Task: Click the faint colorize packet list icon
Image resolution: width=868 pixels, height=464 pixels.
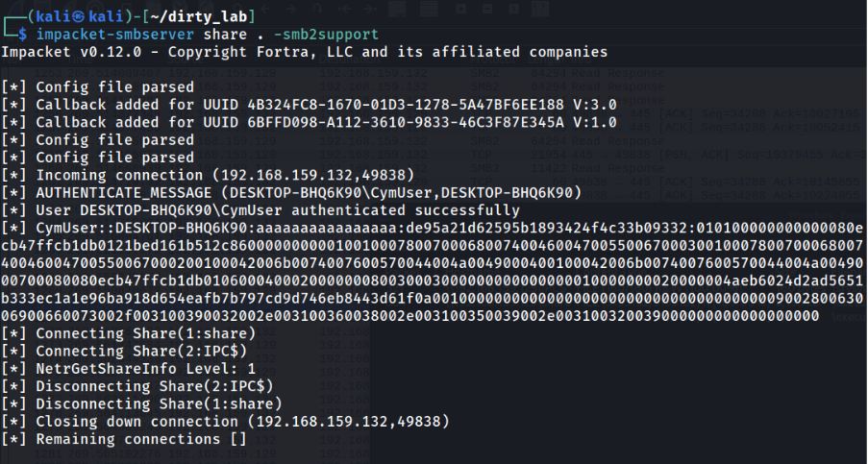Action: [428, 9]
